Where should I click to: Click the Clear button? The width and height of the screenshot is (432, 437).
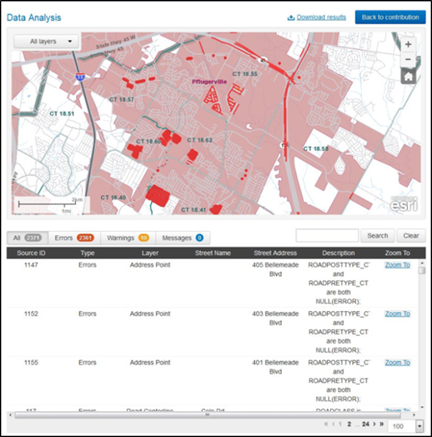point(411,236)
